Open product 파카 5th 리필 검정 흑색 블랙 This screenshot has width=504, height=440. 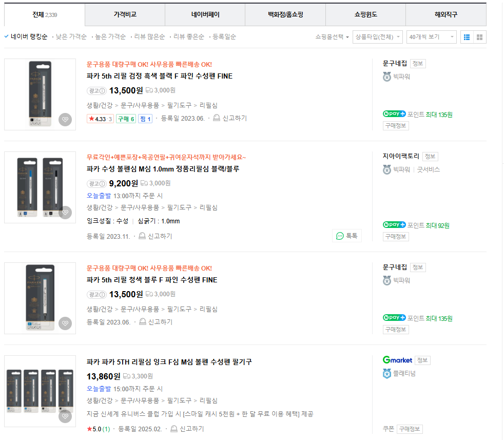click(160, 76)
